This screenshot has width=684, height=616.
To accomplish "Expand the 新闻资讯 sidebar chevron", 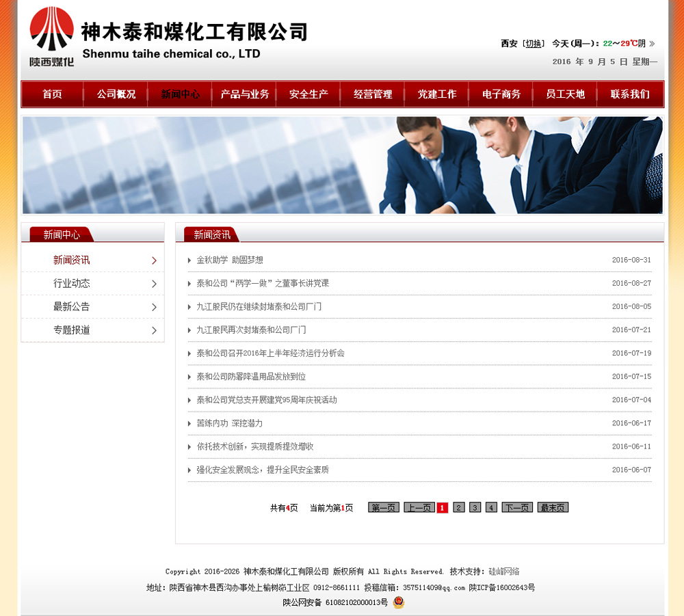I will tap(154, 260).
